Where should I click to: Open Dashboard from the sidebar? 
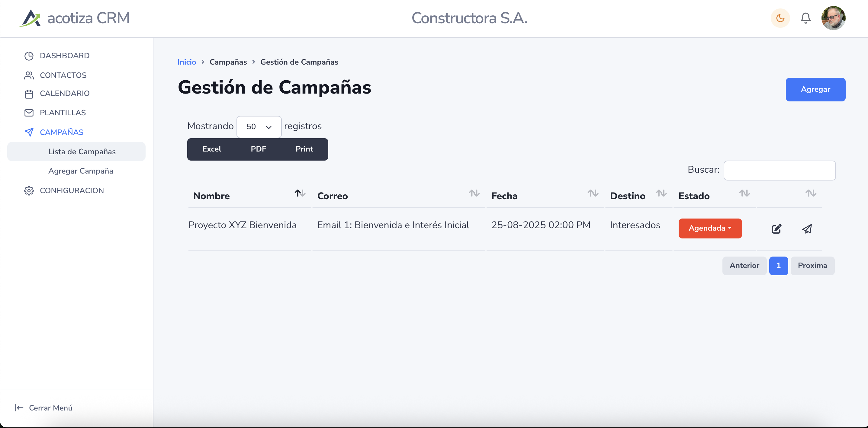coord(64,56)
